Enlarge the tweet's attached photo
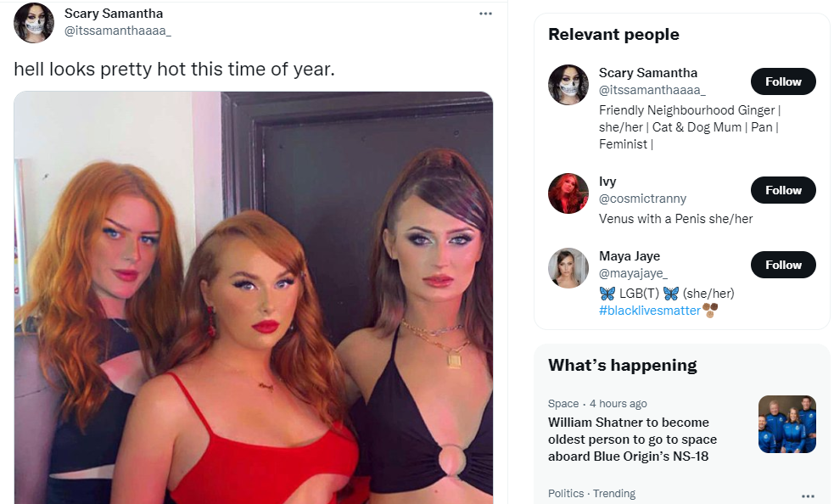 coord(253,298)
